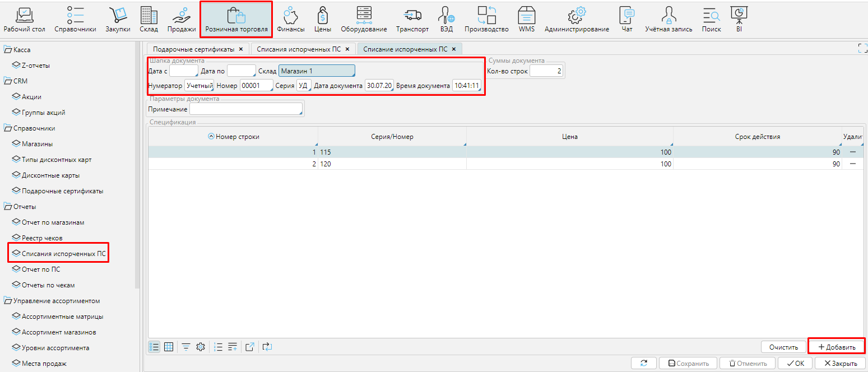Open the Склад field with Магазин 1
The image size is (868, 372).
pyautogui.click(x=317, y=71)
